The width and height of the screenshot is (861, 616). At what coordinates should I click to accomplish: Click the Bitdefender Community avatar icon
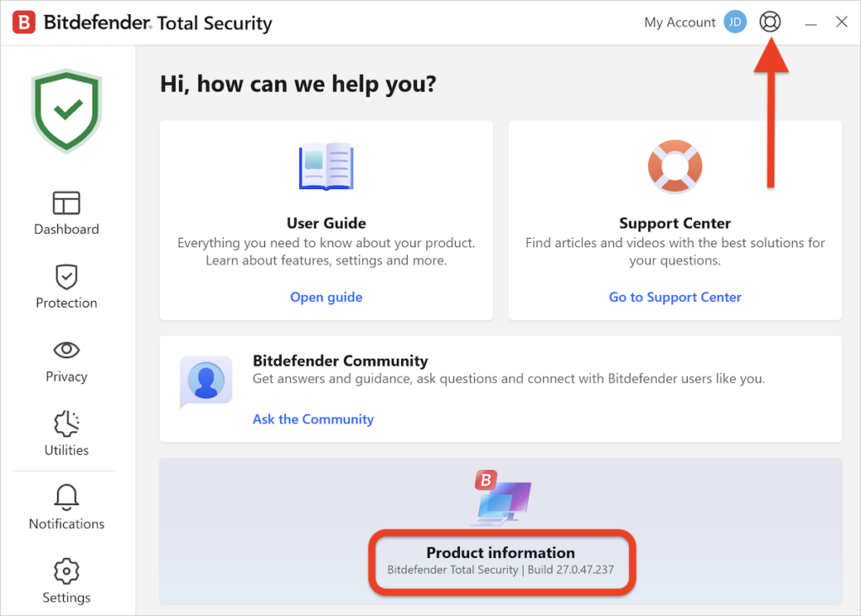[205, 380]
